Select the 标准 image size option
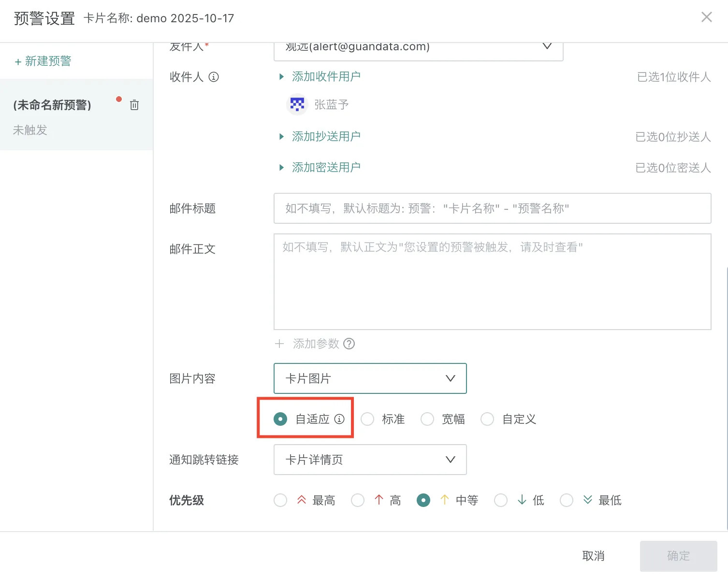This screenshot has width=728, height=578. pos(367,419)
